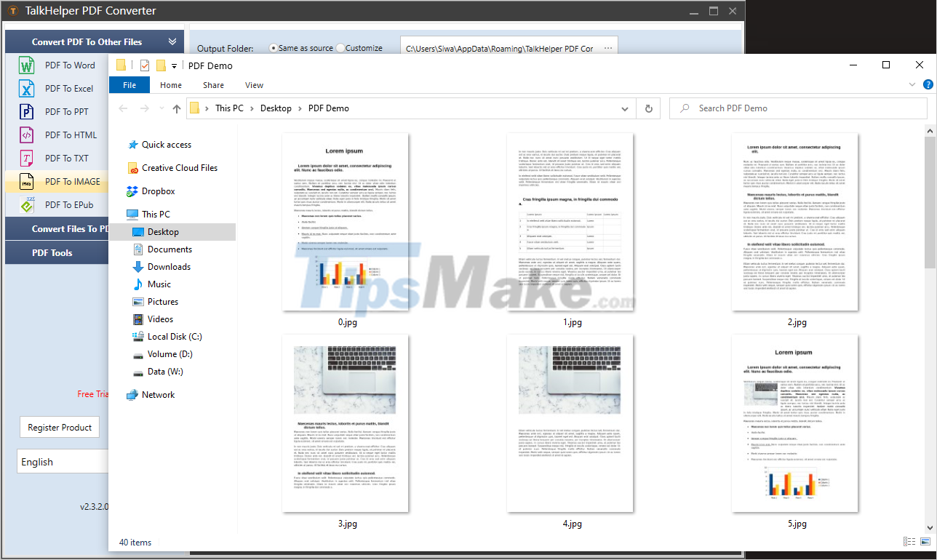Screen dimensions: 937x560
Task: Open the File menu in Explorer
Action: coord(129,85)
